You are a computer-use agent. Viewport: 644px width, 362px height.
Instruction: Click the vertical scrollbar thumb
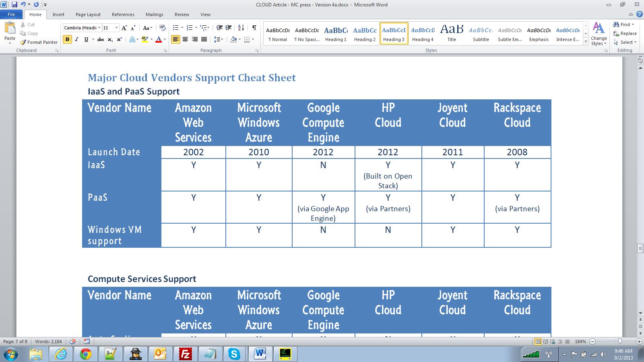(x=640, y=248)
